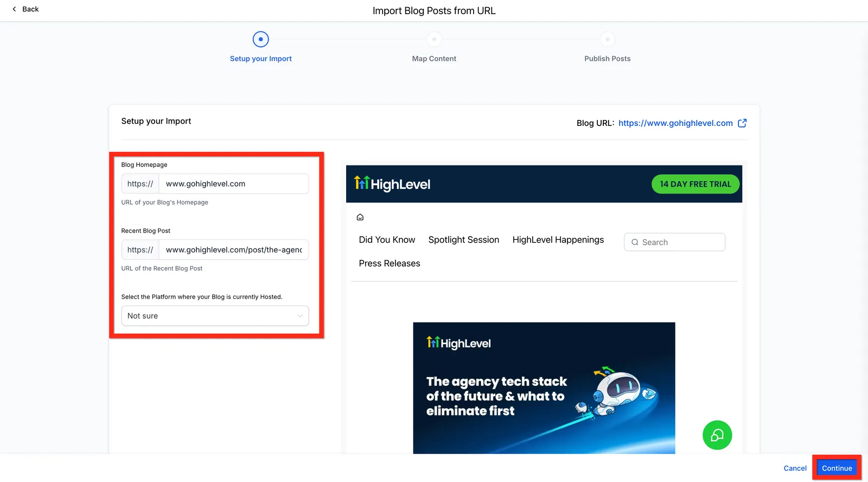The image size is (868, 482).
Task: Click the 'Recent Blog Post' field label
Action: pyautogui.click(x=146, y=231)
